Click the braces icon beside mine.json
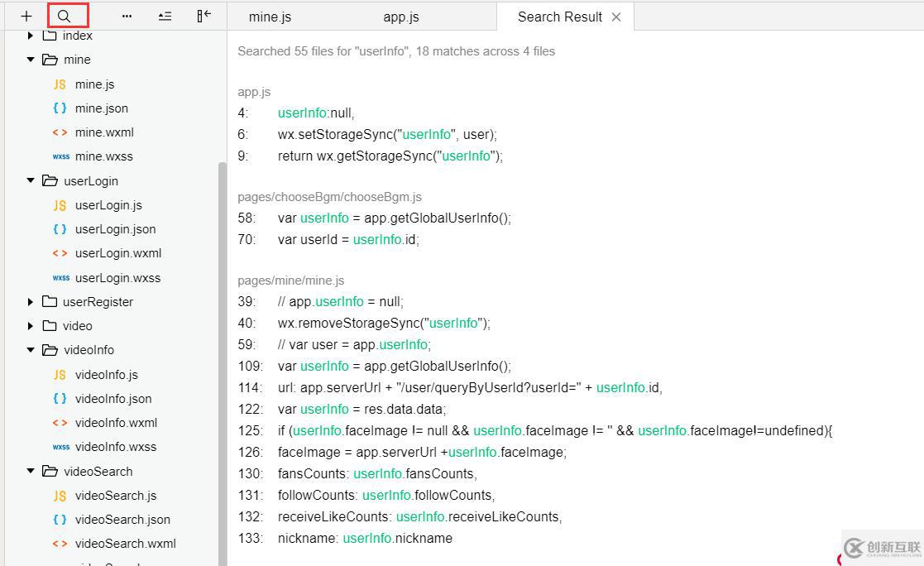924x566 pixels. click(x=60, y=108)
